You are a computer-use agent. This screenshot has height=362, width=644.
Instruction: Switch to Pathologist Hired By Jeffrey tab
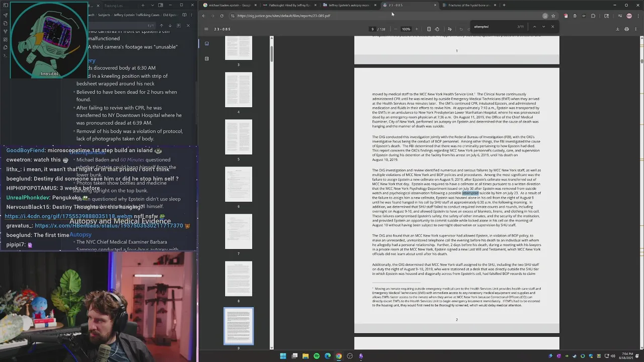pos(289,5)
